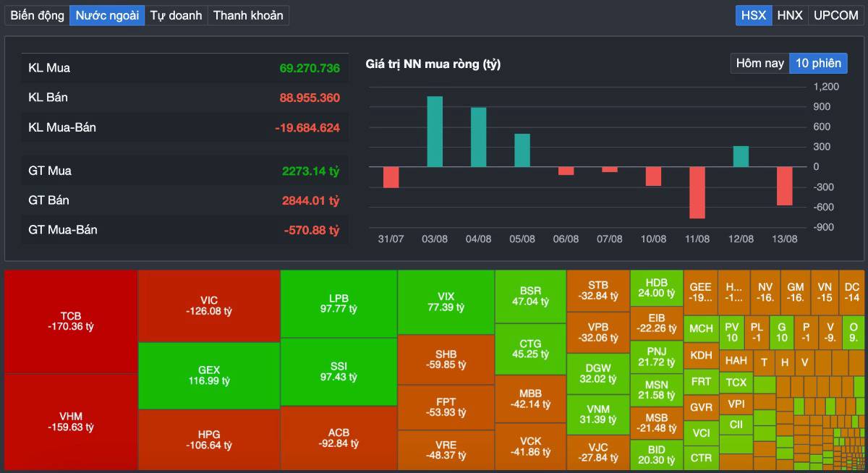Click the GT Bán value 2844.01 tỷ

click(x=310, y=200)
